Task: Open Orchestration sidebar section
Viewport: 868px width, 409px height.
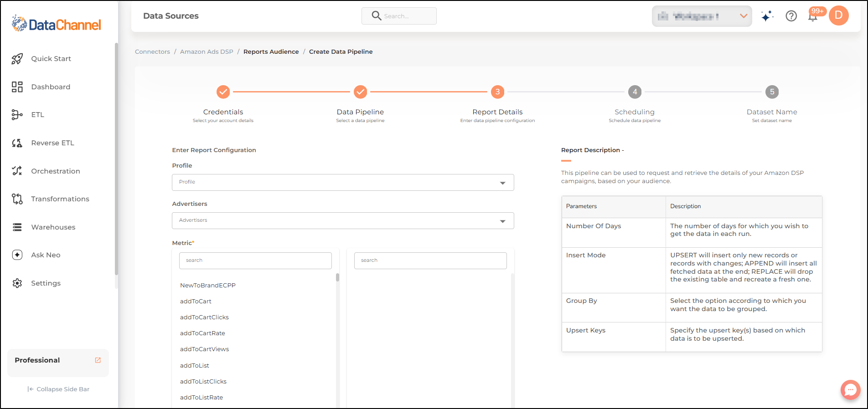Action: [x=56, y=171]
